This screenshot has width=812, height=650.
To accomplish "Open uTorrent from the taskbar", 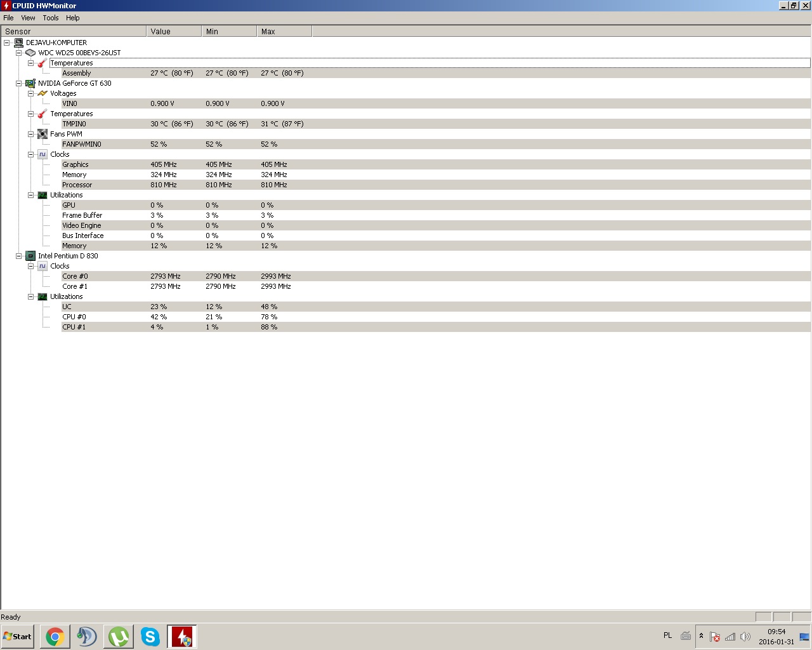I will [119, 637].
